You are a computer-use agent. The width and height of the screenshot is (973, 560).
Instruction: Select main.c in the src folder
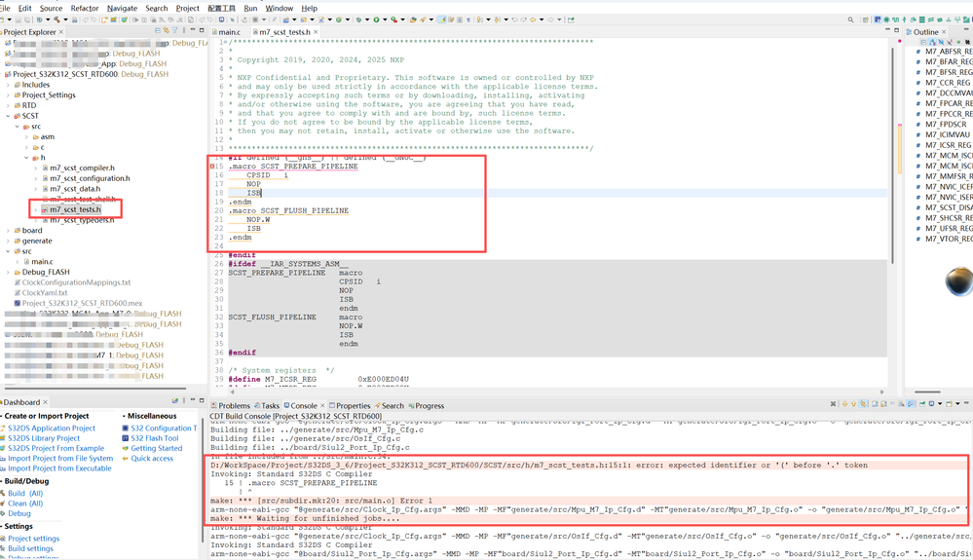pos(42,262)
